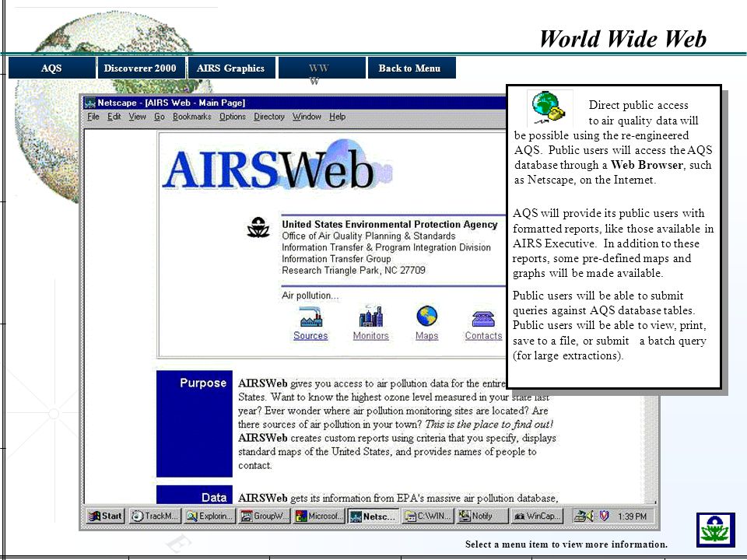Image resolution: width=747 pixels, height=560 pixels.
Task: Open the Directory menu
Action: [x=269, y=117]
